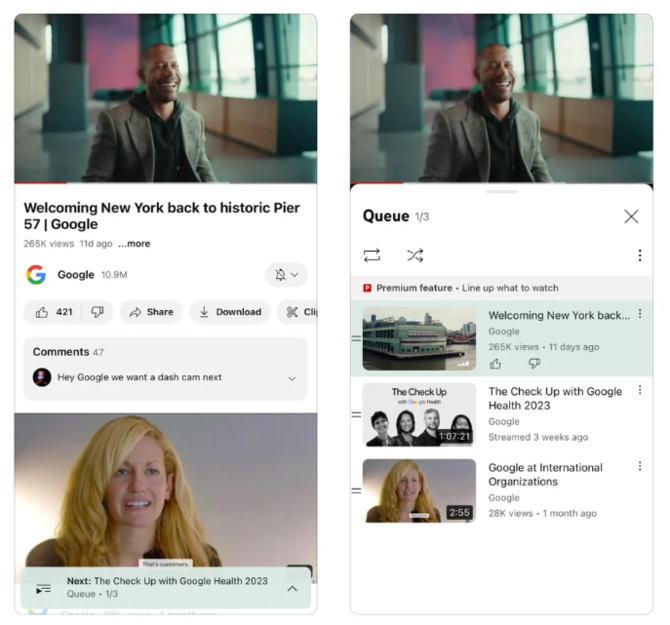Tap the left video player

[x=166, y=98]
